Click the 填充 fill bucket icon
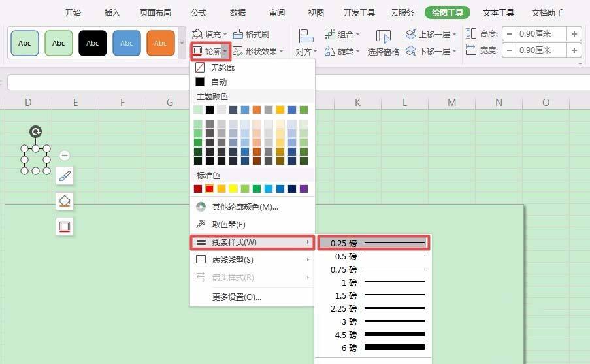The image size is (590, 364). tap(197, 34)
